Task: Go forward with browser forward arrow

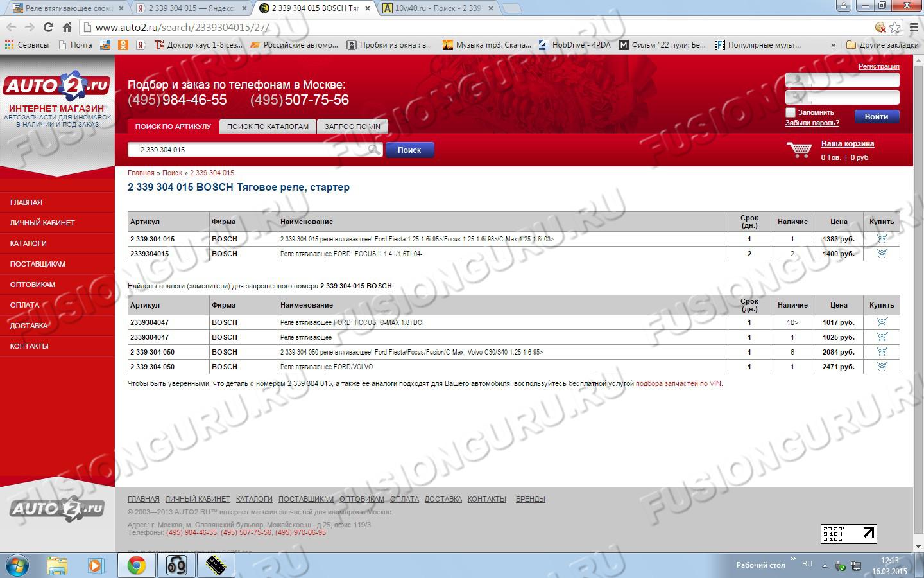Action: [30, 27]
